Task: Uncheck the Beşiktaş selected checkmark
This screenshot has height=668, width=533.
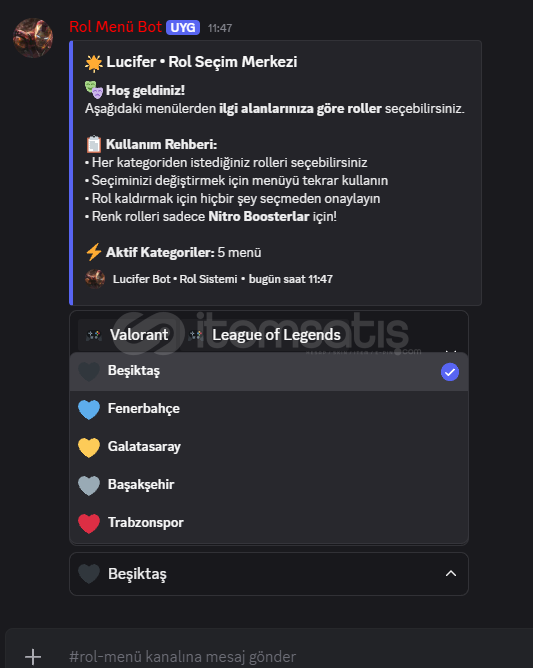Action: point(449,372)
